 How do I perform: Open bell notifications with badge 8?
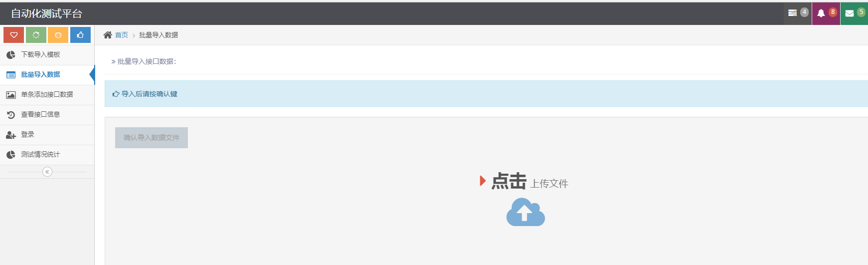pos(826,13)
